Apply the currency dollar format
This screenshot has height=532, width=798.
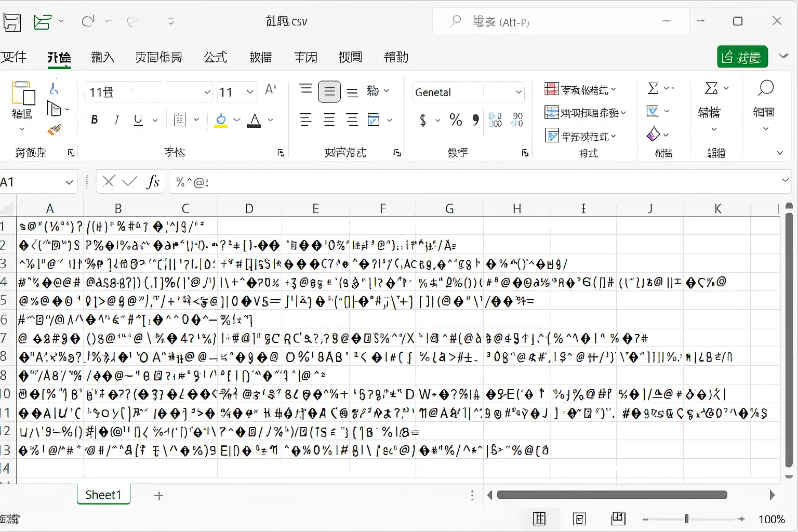423,121
